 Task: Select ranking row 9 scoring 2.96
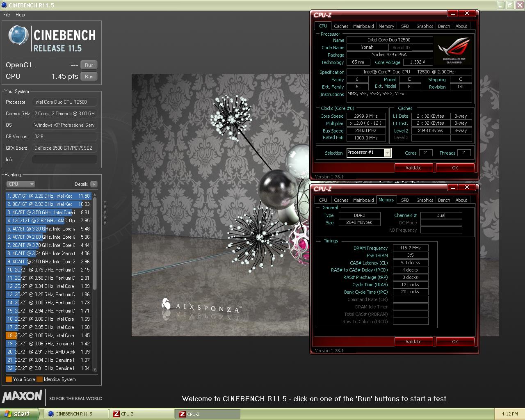tap(48, 262)
